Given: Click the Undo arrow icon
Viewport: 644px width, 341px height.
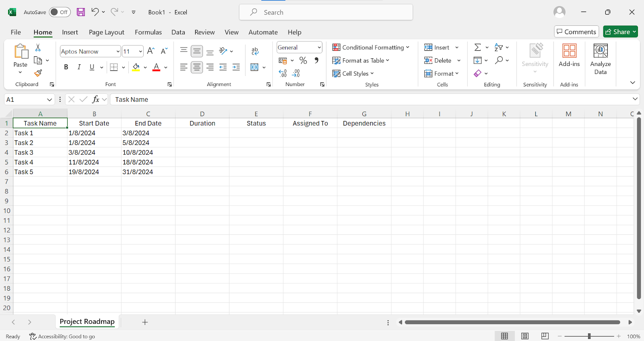Looking at the screenshot, I should (x=95, y=12).
